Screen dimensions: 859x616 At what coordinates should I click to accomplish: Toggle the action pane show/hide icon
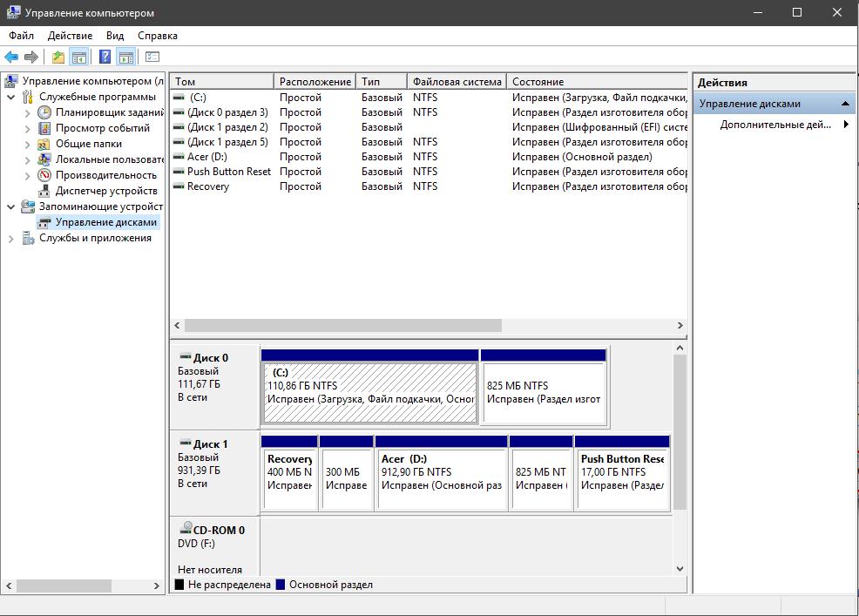click(126, 58)
